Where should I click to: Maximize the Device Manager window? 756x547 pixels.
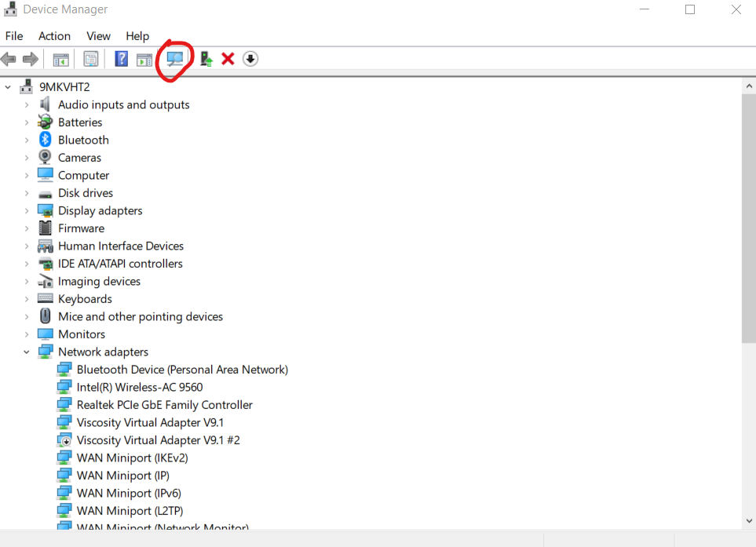[690, 9]
